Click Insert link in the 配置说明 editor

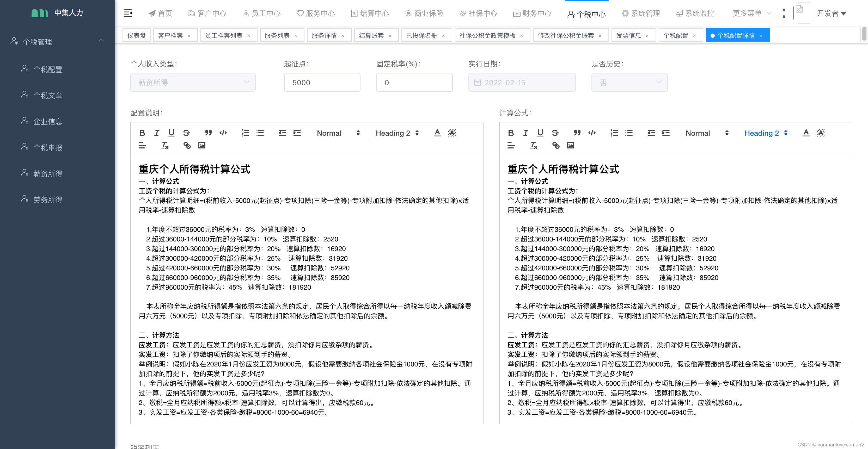tap(187, 145)
